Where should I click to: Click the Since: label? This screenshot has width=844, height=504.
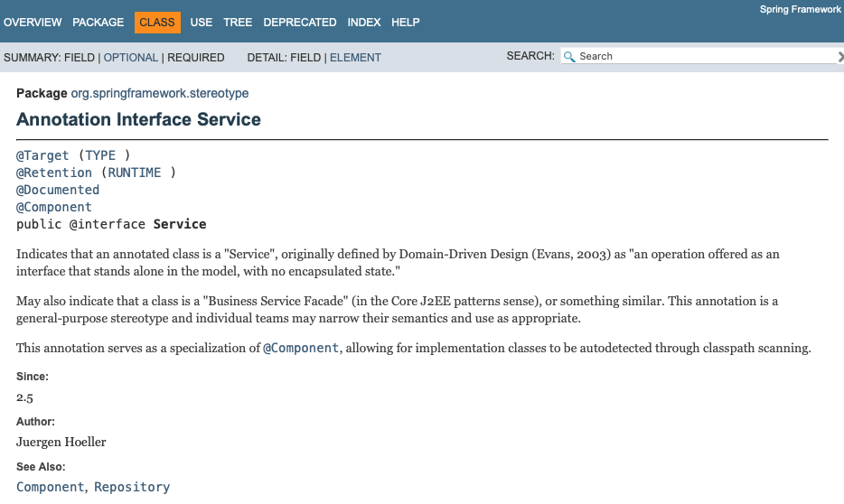point(33,377)
